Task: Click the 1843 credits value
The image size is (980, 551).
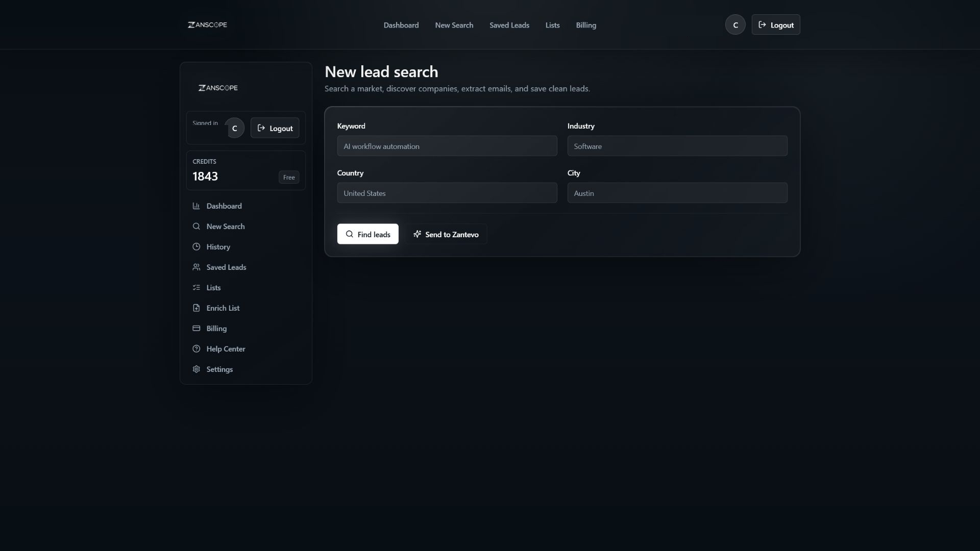Action: pyautogui.click(x=205, y=177)
